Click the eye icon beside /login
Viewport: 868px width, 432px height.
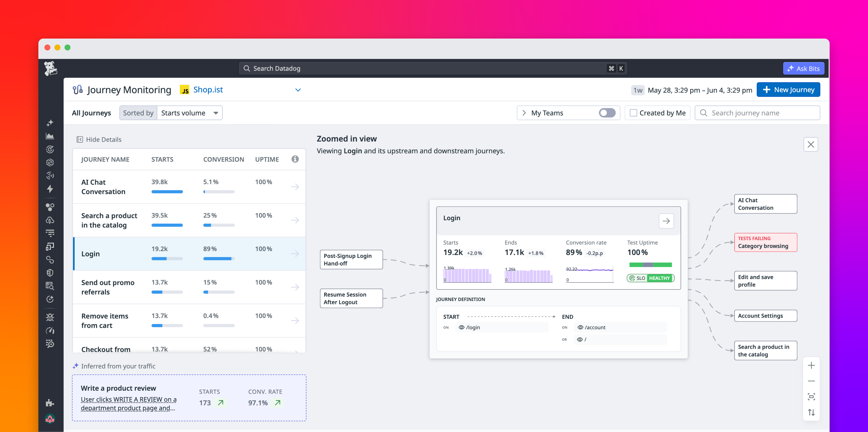point(461,328)
